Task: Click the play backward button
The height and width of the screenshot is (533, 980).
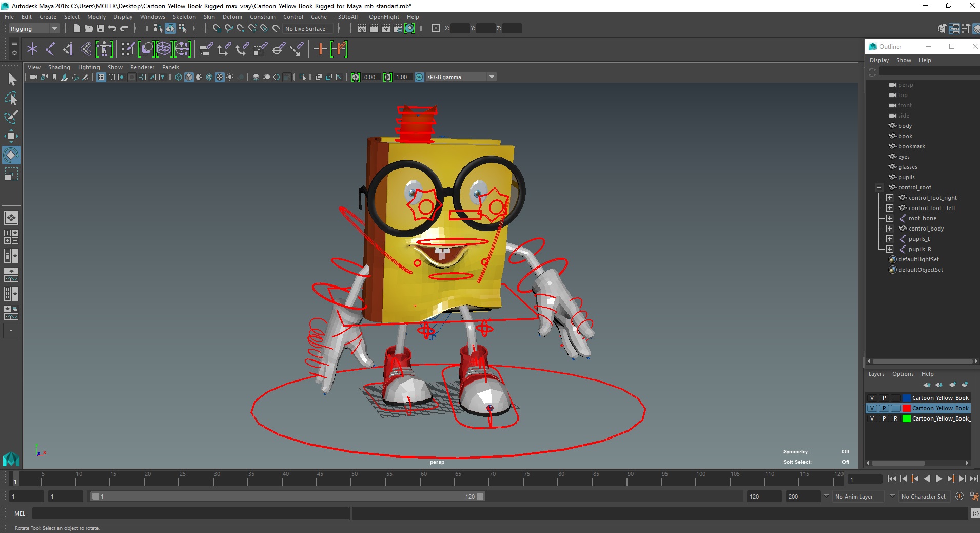Action: 927,479
